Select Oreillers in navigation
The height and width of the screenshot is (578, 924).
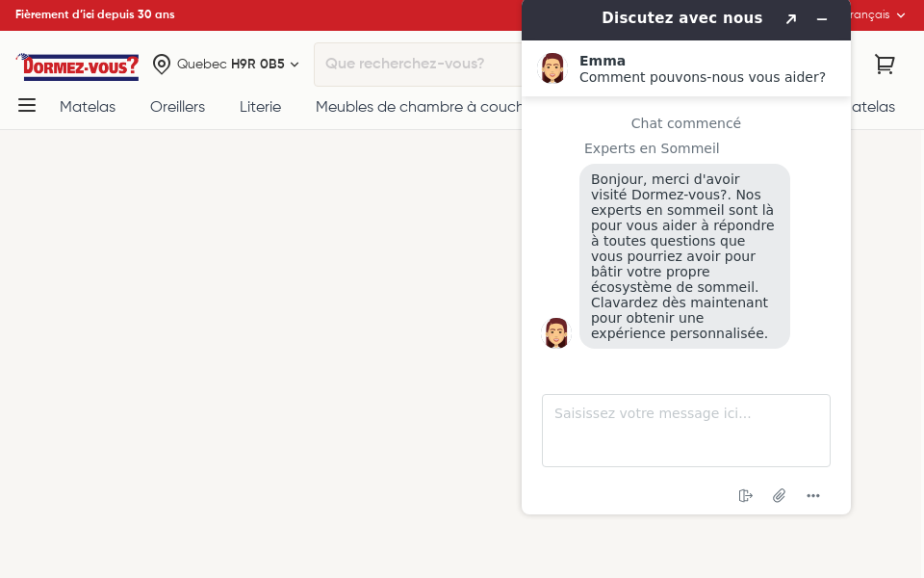[x=177, y=107]
